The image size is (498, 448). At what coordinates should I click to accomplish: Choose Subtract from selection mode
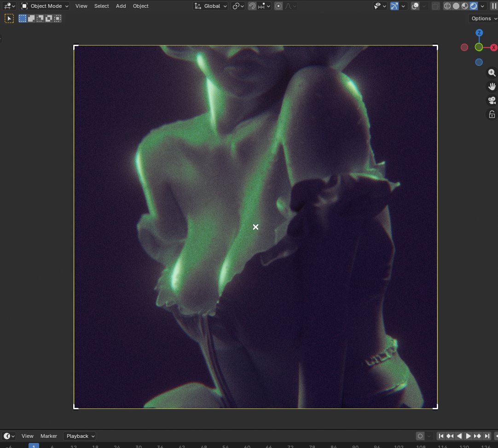coord(40,18)
